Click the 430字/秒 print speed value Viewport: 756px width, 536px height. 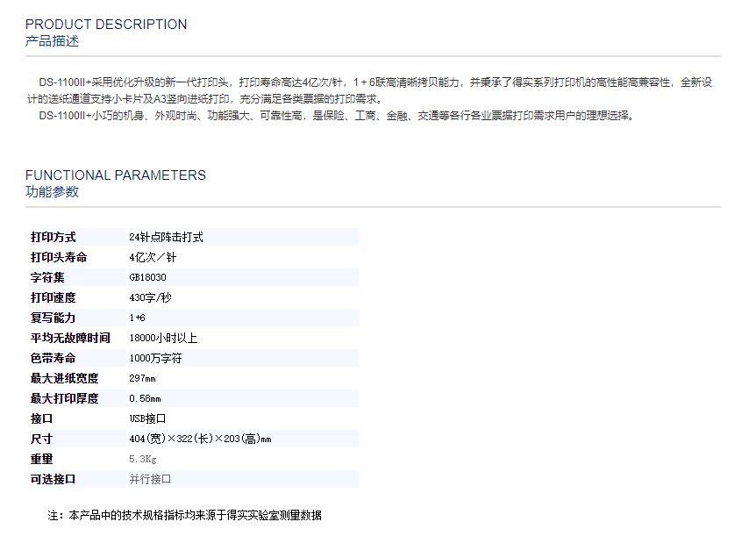click(148, 297)
